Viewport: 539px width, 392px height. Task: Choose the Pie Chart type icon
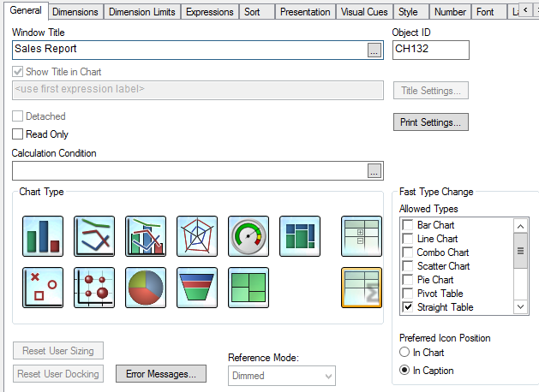146,288
